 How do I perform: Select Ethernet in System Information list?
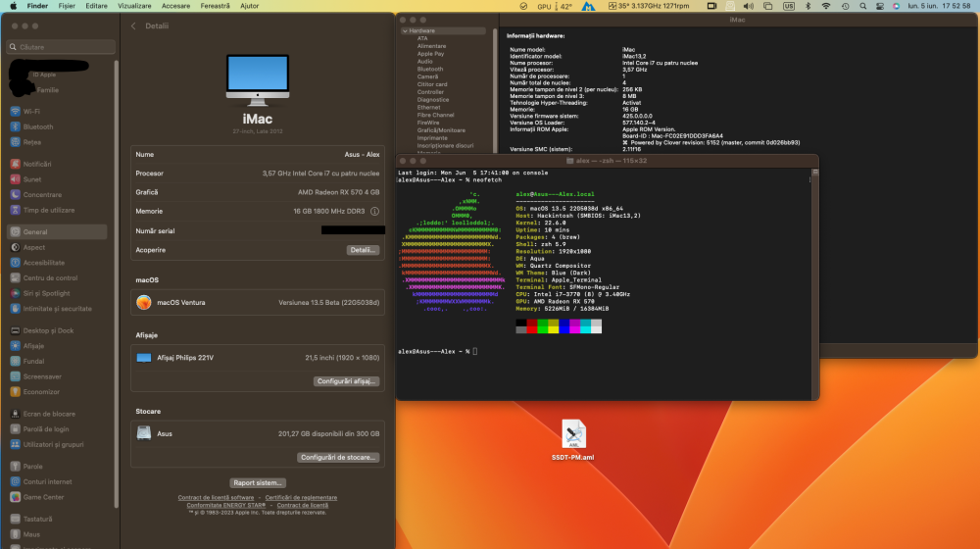tap(429, 108)
